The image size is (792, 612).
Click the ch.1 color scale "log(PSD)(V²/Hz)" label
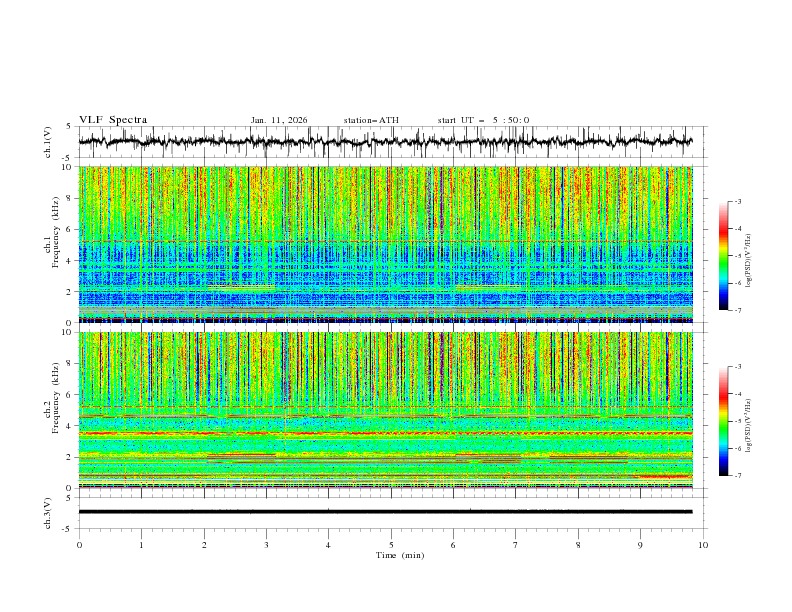click(749, 261)
